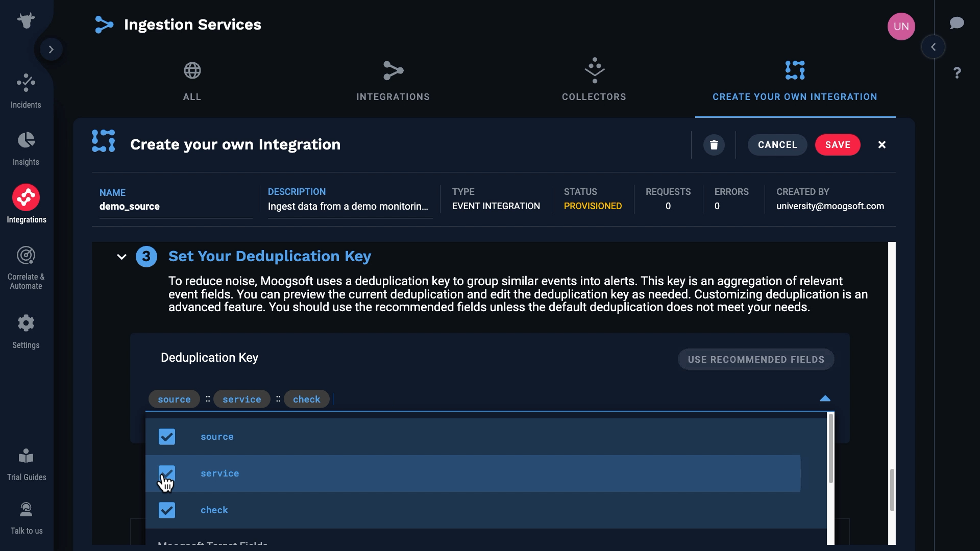Collapse the Set Your Deduplication Key step
980x551 pixels.
121,257
